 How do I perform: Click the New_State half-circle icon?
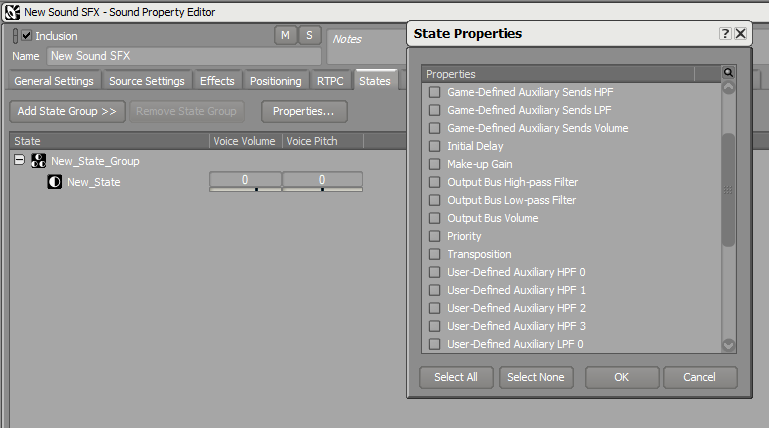[54, 182]
